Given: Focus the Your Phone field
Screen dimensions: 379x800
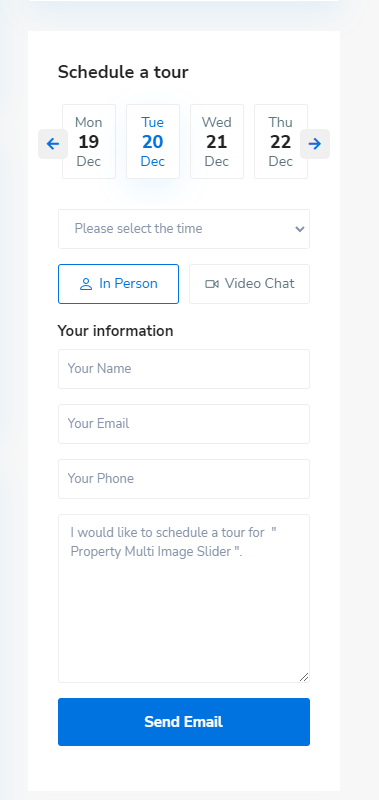Looking at the screenshot, I should 184,479.
